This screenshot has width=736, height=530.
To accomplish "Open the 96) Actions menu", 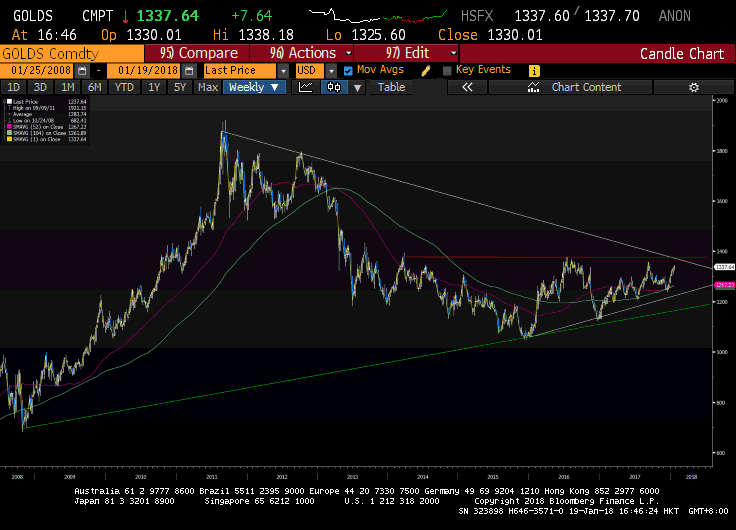I will coord(304,53).
